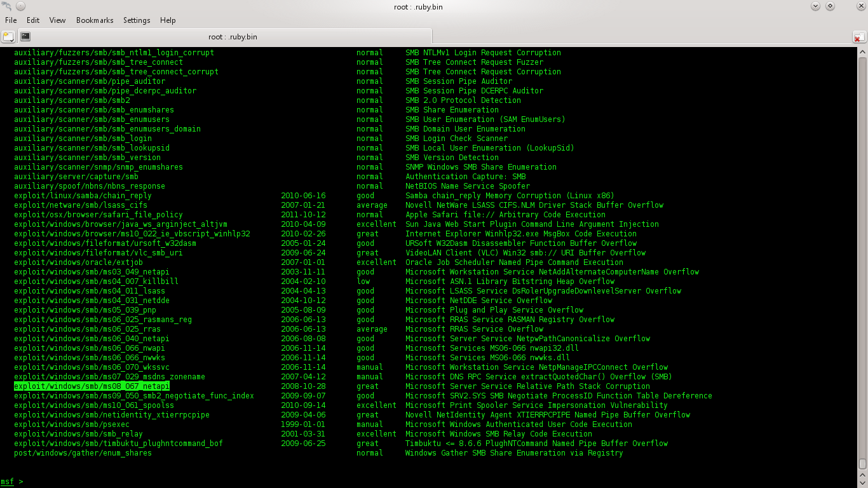This screenshot has width=868, height=488.
Task: Click the date '2011-10-12'
Action: tap(303, 215)
